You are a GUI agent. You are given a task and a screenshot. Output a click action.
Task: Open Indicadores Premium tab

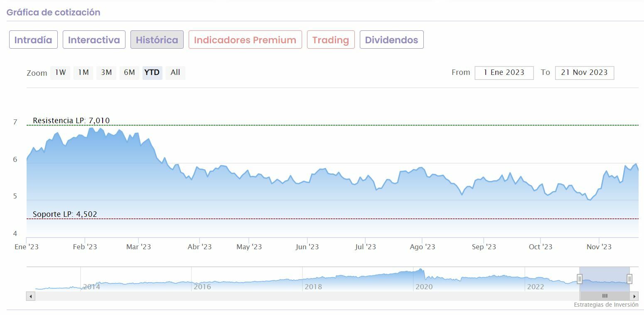click(x=245, y=40)
